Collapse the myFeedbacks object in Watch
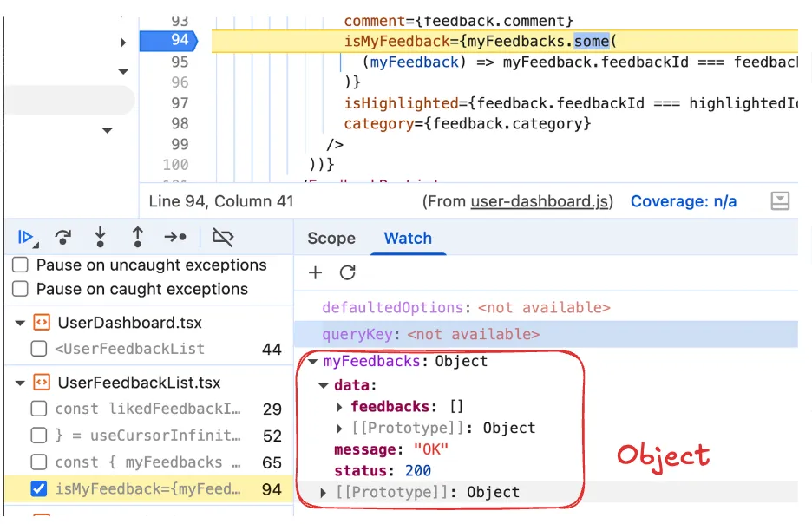Screen dimensions: 812x524 pos(312,362)
